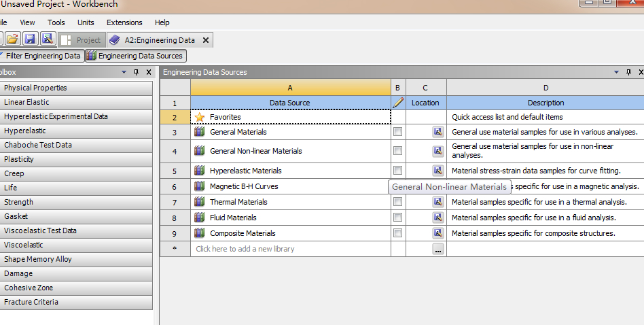Enable editing for General Non-linear Materials
644x325 pixels.
click(x=397, y=151)
